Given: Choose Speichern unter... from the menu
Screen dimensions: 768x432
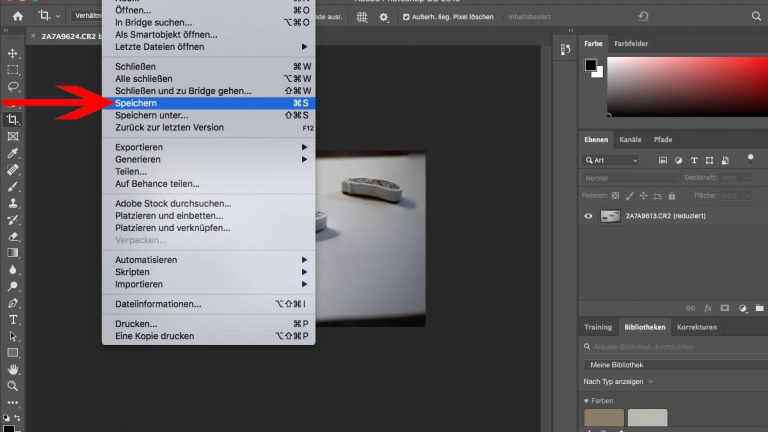Looking at the screenshot, I should coord(151,115).
